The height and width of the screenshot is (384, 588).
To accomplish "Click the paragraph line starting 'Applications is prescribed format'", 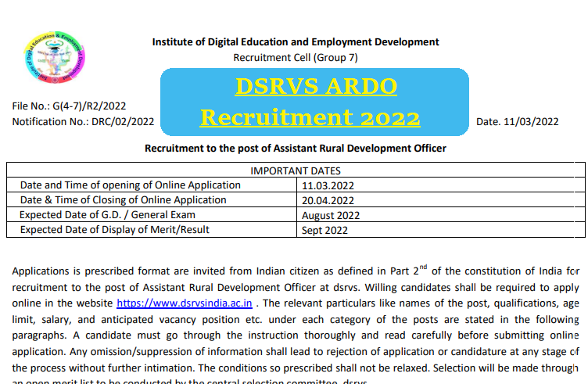I will click(x=296, y=271).
